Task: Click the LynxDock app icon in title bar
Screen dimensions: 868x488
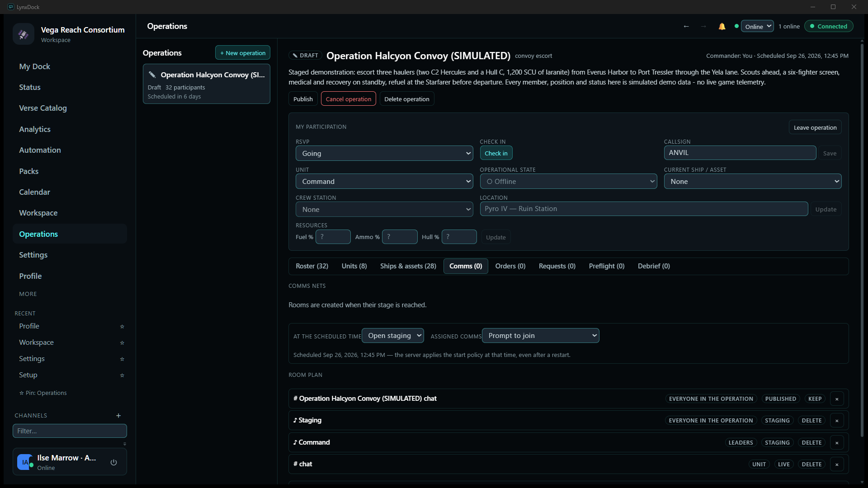Action: (11, 7)
